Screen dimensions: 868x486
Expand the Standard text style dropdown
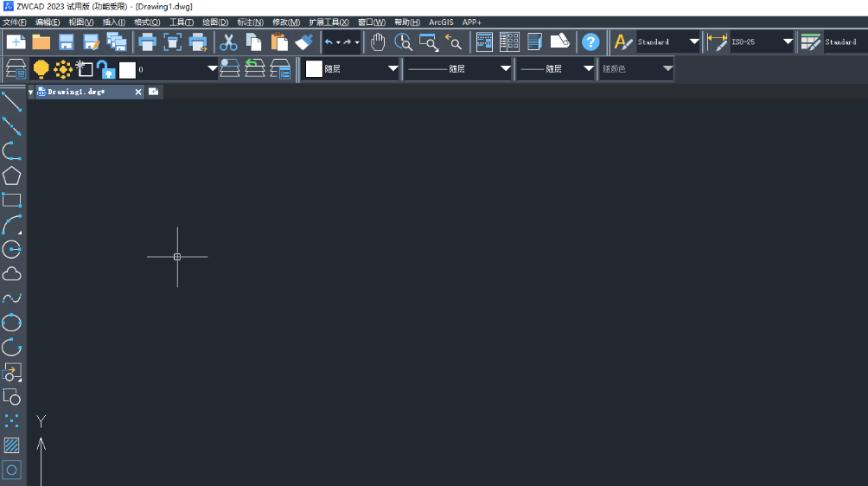click(x=694, y=42)
